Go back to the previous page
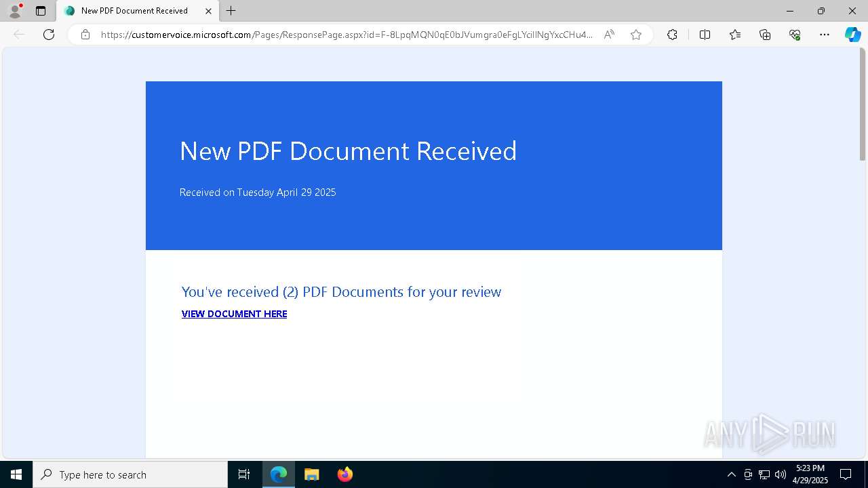 pos(19,35)
